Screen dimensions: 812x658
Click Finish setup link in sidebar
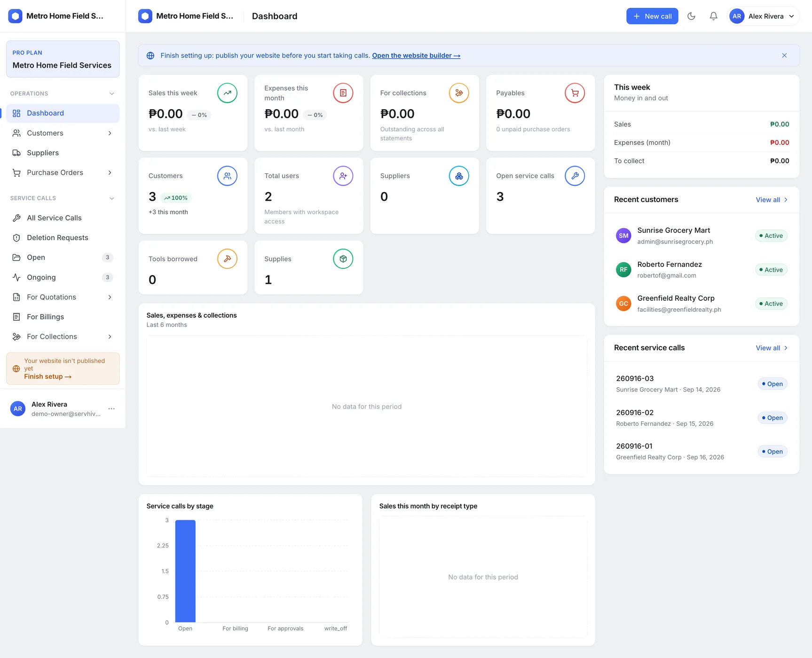point(48,376)
